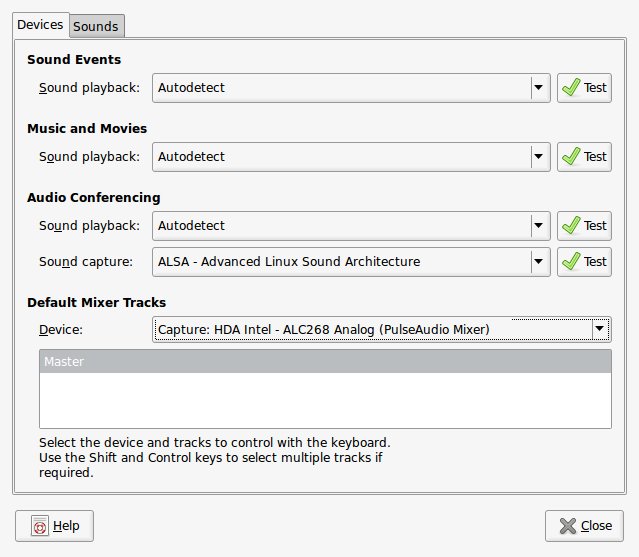Open Audio Conferencing sound playback arrow
The height and width of the screenshot is (557, 639).
(x=538, y=225)
